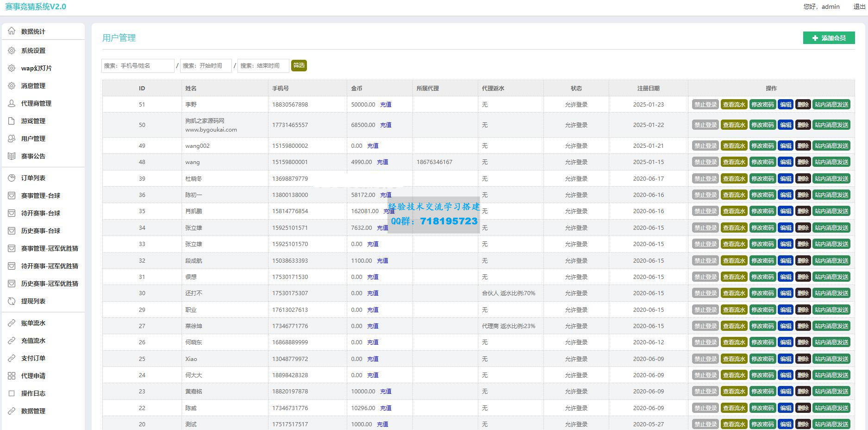This screenshot has height=430, width=868.
Task: Click the link icon next to 充值流水
Action: (x=12, y=341)
